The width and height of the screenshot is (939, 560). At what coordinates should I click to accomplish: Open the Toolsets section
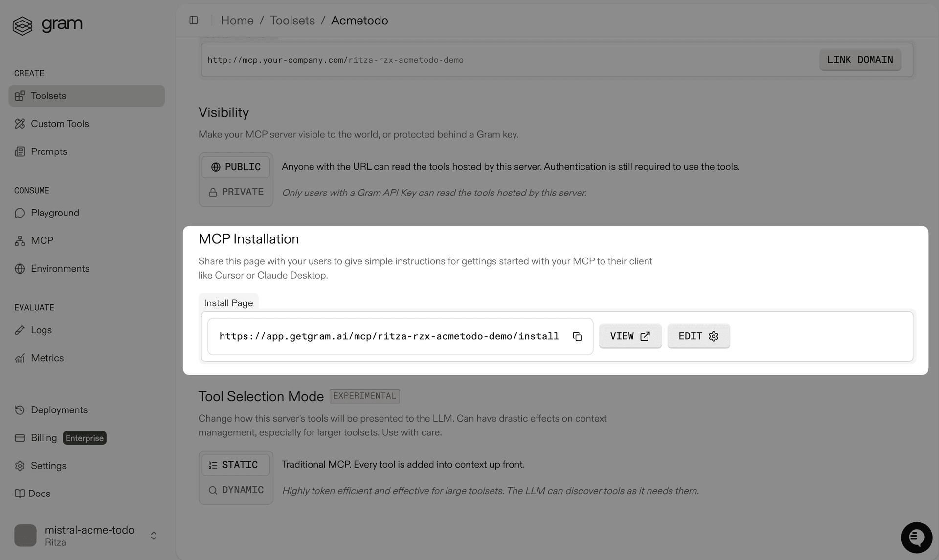pos(49,96)
